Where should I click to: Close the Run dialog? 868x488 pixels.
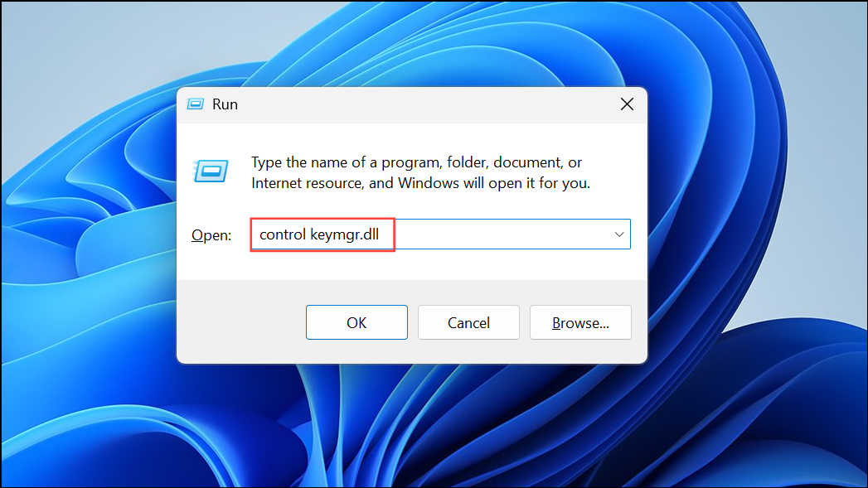627,104
